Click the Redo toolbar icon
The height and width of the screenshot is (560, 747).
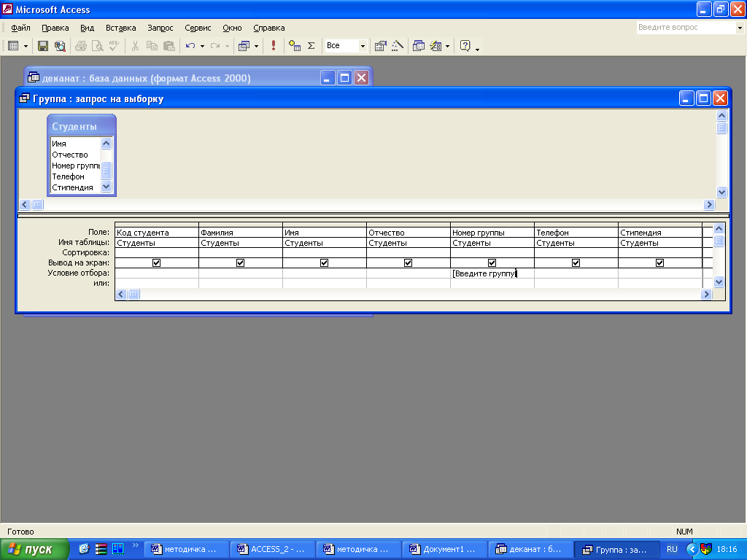pos(215,46)
